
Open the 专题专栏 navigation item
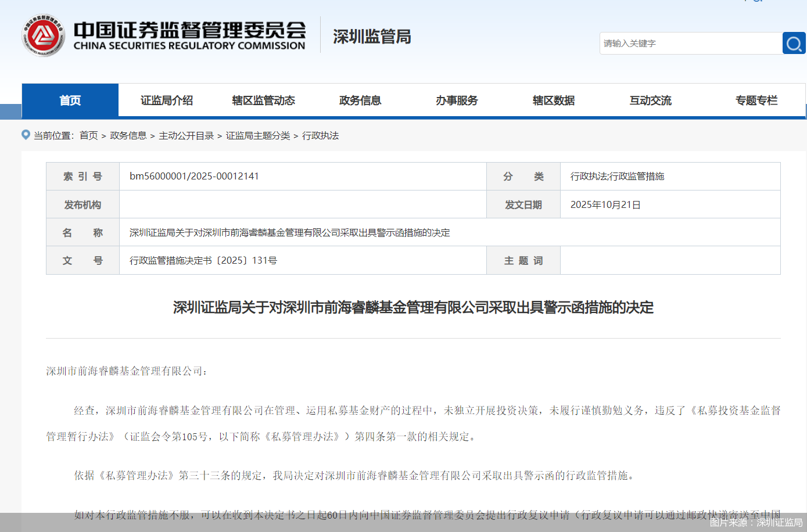(756, 100)
